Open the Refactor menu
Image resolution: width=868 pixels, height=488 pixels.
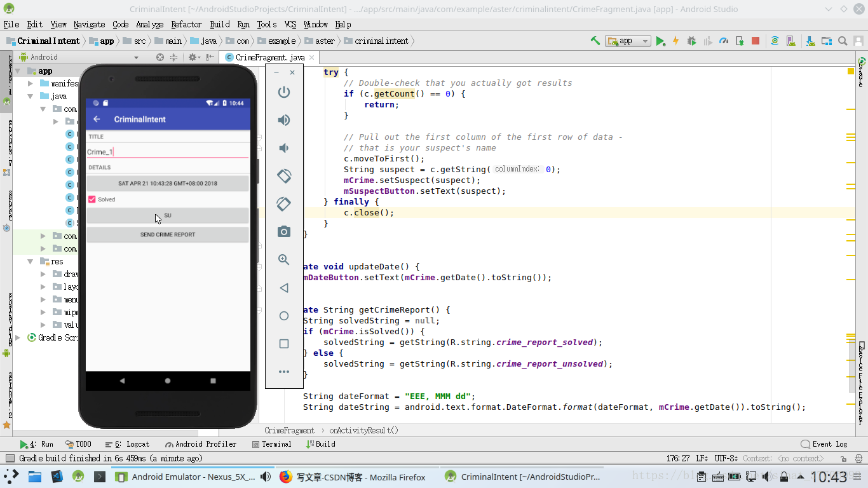coord(186,24)
